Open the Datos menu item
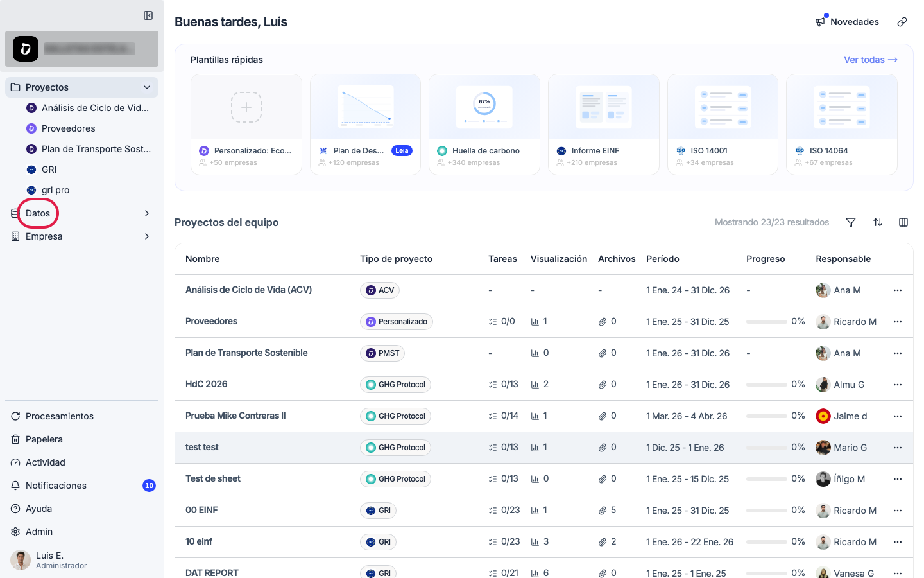Viewport: 924px width, 578px height. (x=38, y=213)
